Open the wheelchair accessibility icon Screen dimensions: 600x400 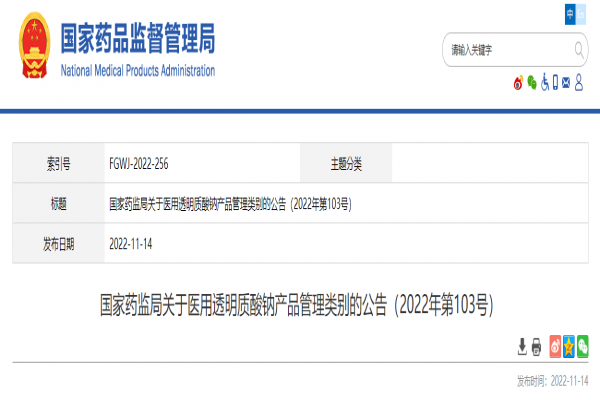[545, 82]
